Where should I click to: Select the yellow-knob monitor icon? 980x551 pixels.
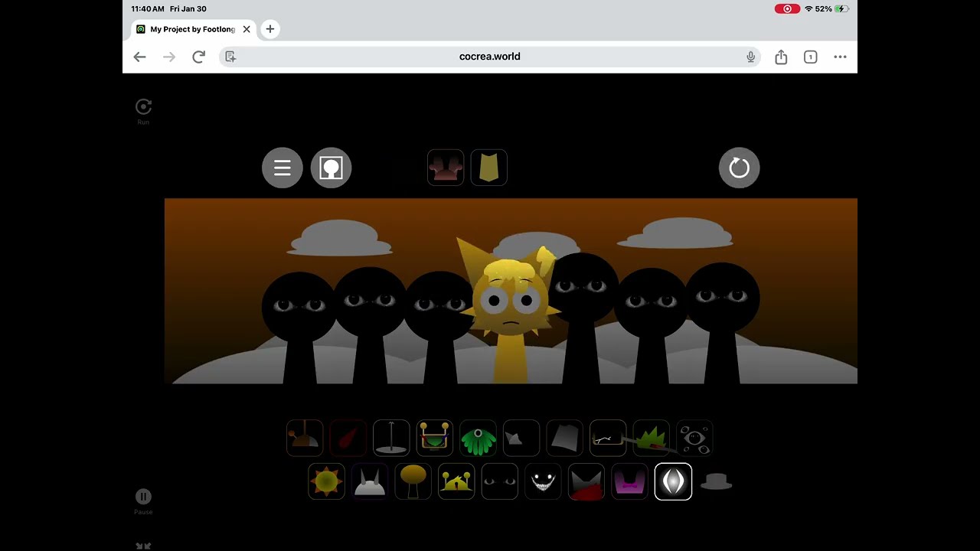435,439
